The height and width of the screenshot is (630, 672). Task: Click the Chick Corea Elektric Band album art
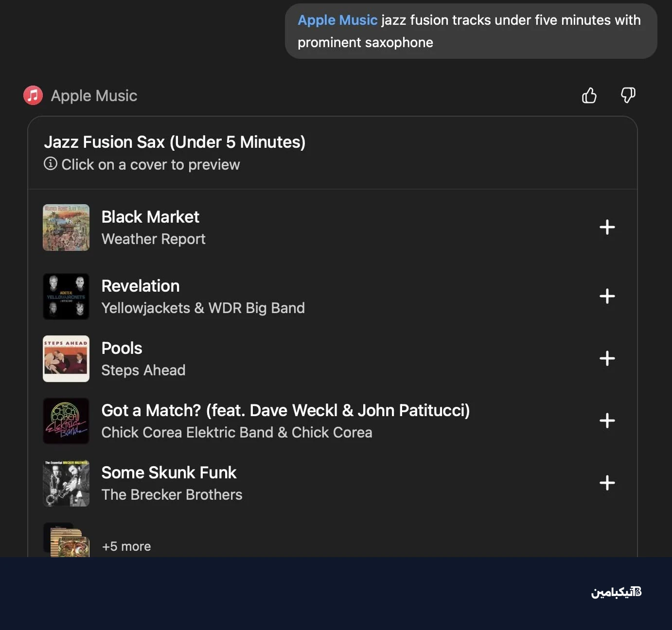(66, 421)
